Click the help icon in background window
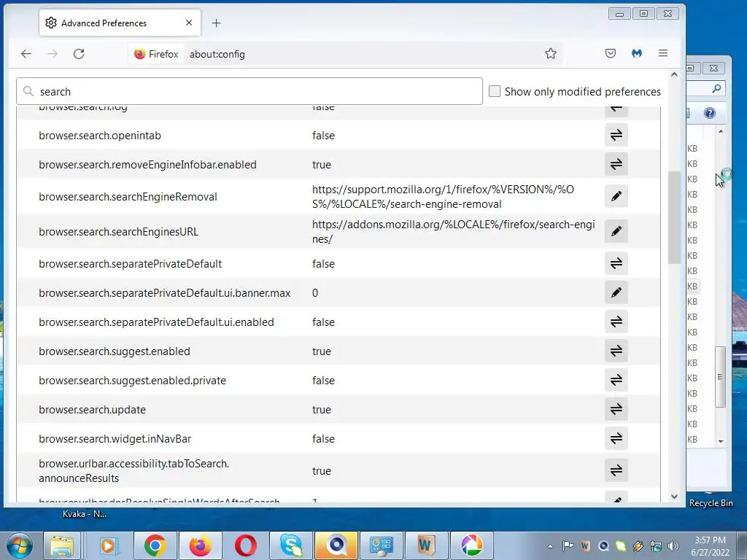The height and width of the screenshot is (560, 747). 709,113
